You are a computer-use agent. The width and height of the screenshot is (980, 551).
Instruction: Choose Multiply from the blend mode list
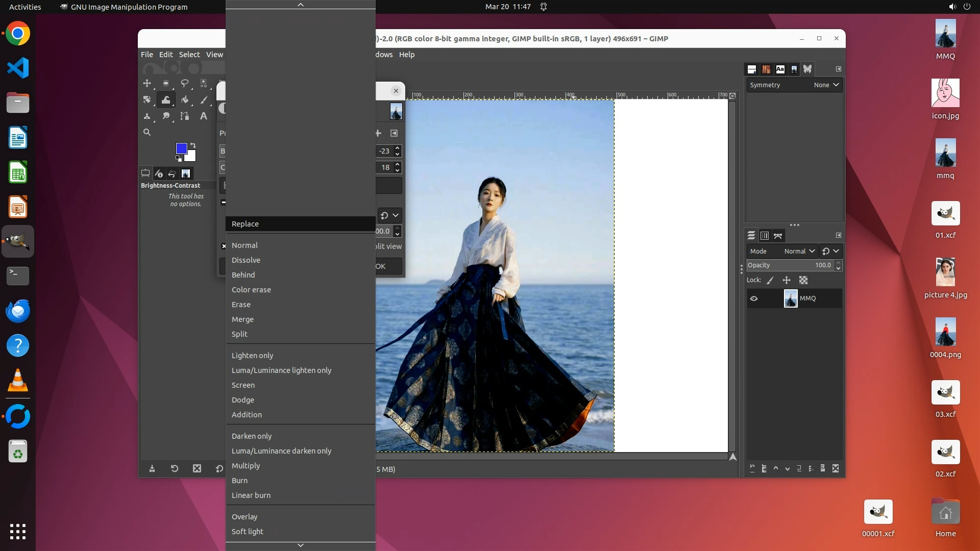click(246, 466)
